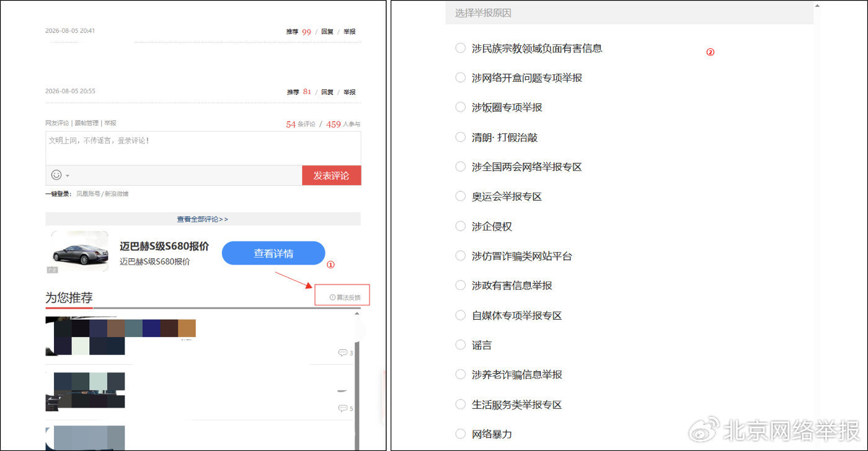Open the 算法反馈 info link
The height and width of the screenshot is (451, 868).
[345, 297]
